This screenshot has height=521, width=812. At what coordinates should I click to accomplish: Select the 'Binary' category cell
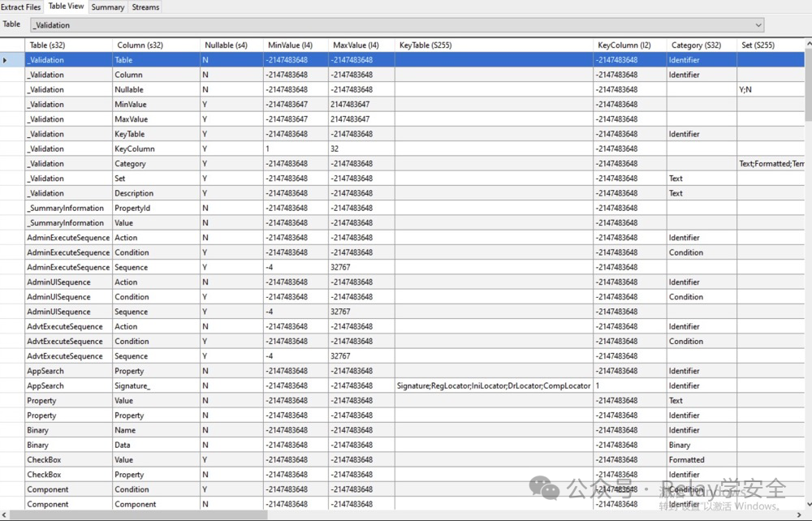702,445
